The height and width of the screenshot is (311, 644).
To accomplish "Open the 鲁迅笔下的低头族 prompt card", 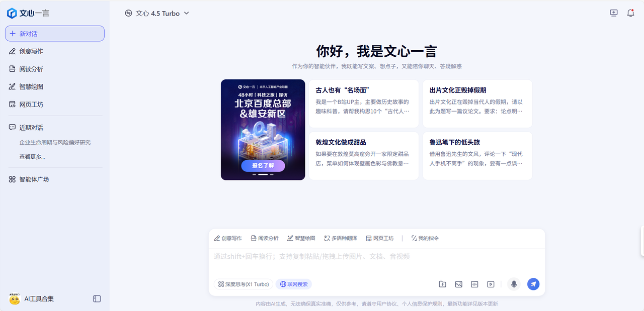I will pos(477,156).
